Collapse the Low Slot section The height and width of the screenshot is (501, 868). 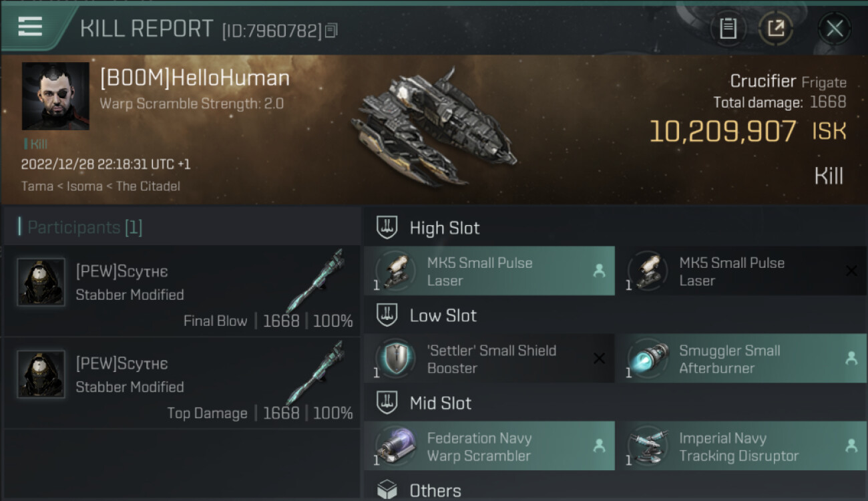(x=387, y=315)
